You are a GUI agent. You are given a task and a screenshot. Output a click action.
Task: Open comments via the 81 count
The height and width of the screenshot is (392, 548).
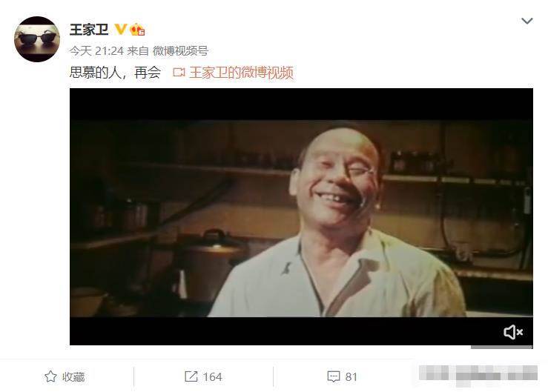[x=351, y=377]
